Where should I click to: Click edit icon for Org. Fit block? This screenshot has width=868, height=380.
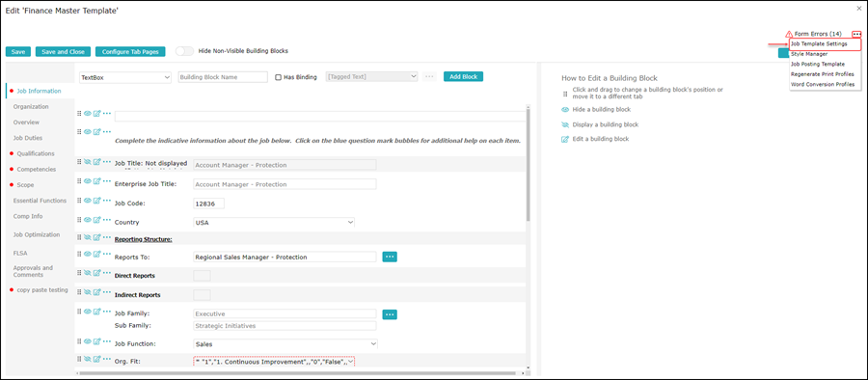(x=96, y=359)
